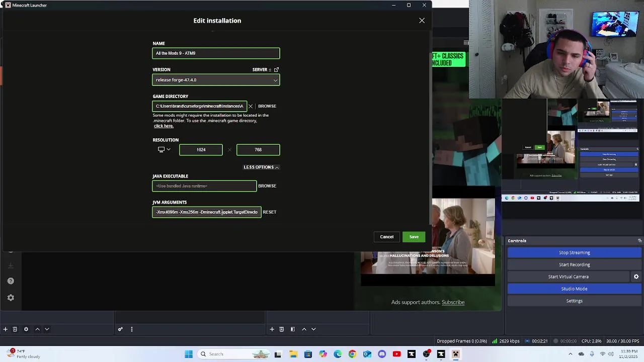Viewport: 644px width, 362px height.
Task: Click the resolution height field 768
Action: tap(258, 150)
